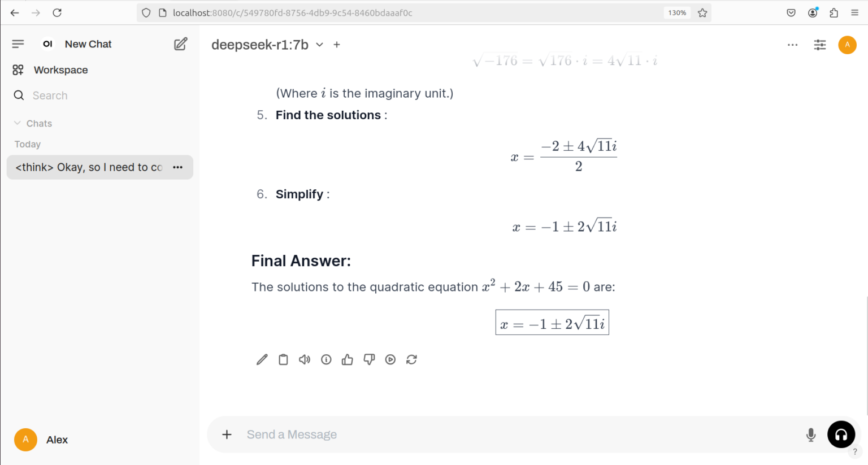868x465 pixels.
Task: Add another model with plus icon
Action: click(337, 45)
